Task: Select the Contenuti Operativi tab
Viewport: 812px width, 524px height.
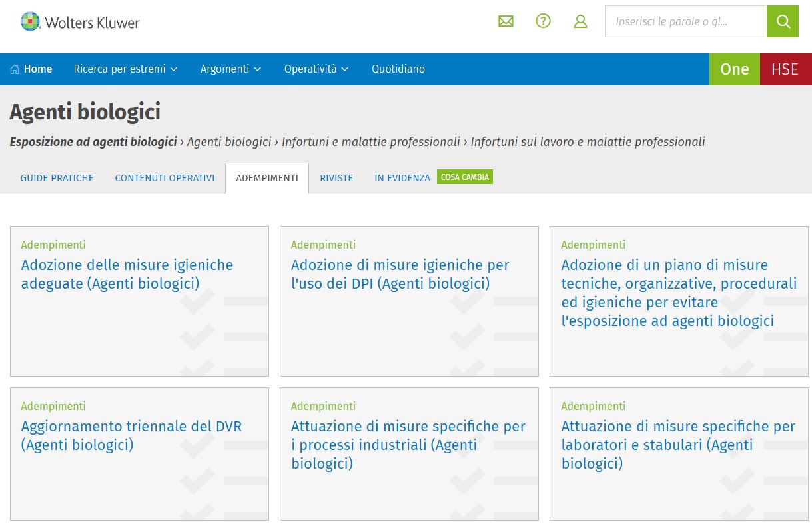Action: (x=165, y=178)
